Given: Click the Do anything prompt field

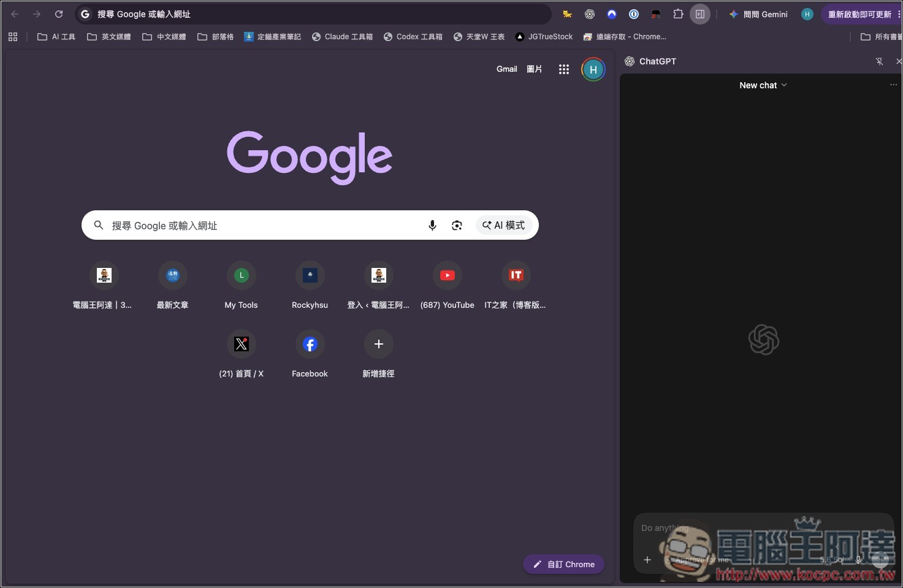Looking at the screenshot, I should tap(763, 528).
